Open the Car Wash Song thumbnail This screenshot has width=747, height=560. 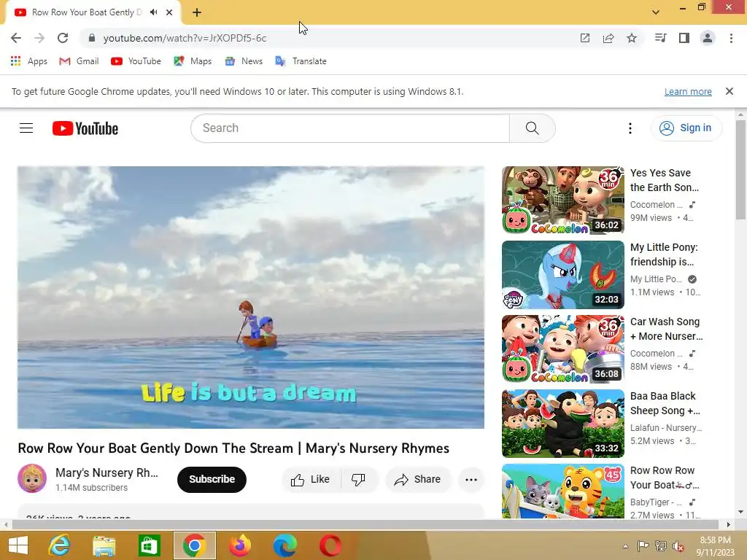tap(562, 349)
